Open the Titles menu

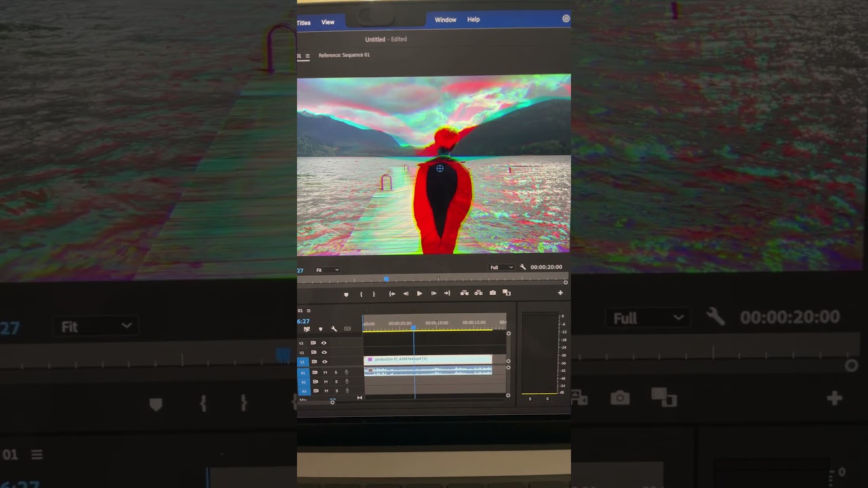pyautogui.click(x=304, y=23)
